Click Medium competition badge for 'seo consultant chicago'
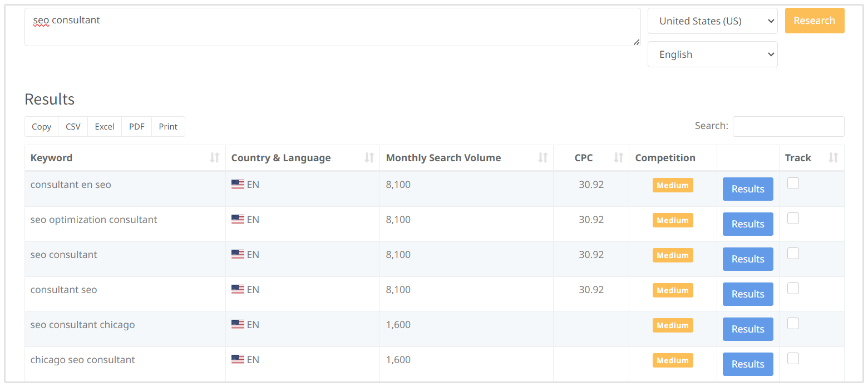This screenshot has height=387, width=868. tap(673, 325)
